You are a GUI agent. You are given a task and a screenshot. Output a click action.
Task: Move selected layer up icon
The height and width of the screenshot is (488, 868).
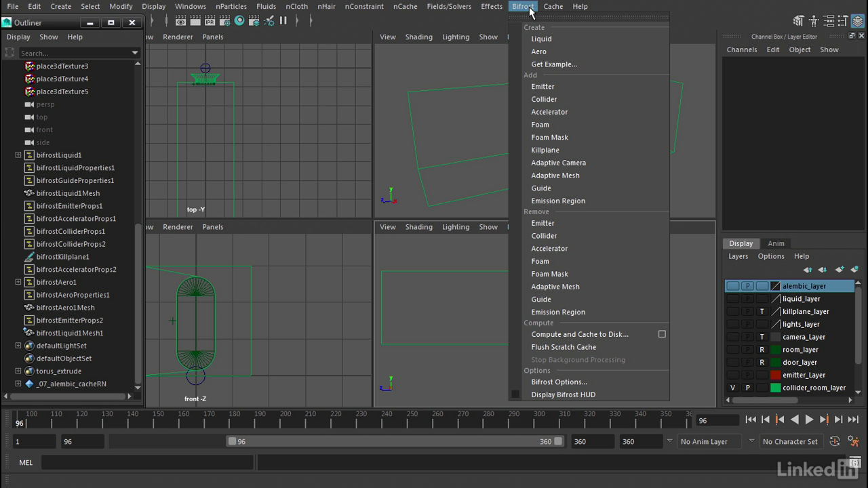(x=808, y=270)
